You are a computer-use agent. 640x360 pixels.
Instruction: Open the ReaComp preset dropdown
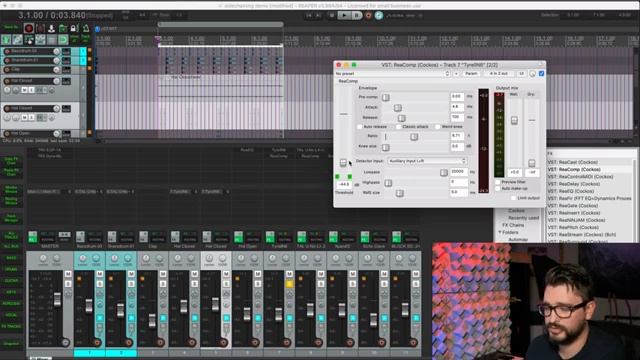pyautogui.click(x=392, y=73)
